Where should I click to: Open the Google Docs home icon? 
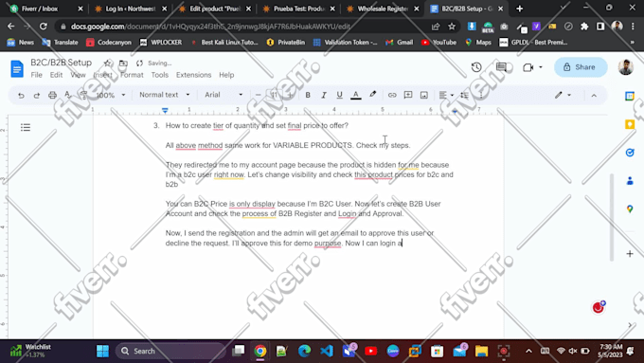pyautogui.click(x=17, y=68)
